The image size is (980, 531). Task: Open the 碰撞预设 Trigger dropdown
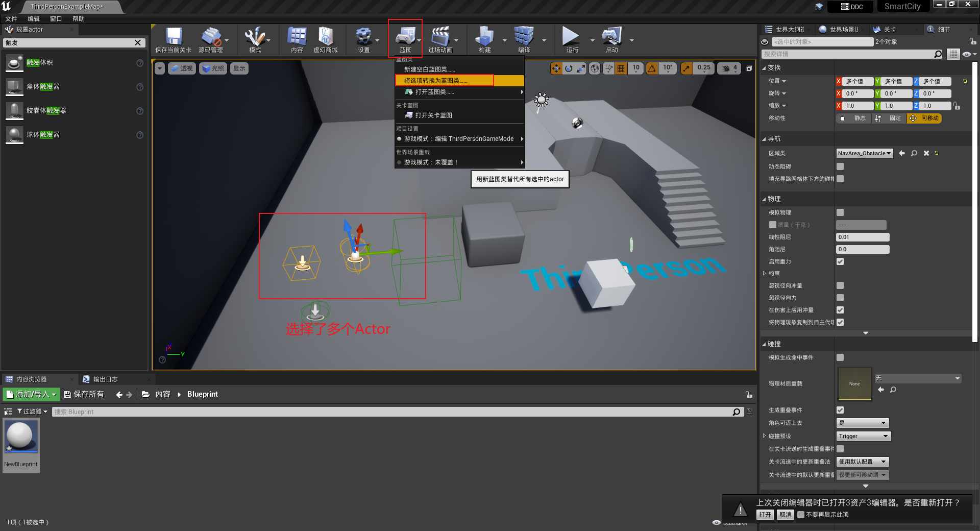point(863,436)
